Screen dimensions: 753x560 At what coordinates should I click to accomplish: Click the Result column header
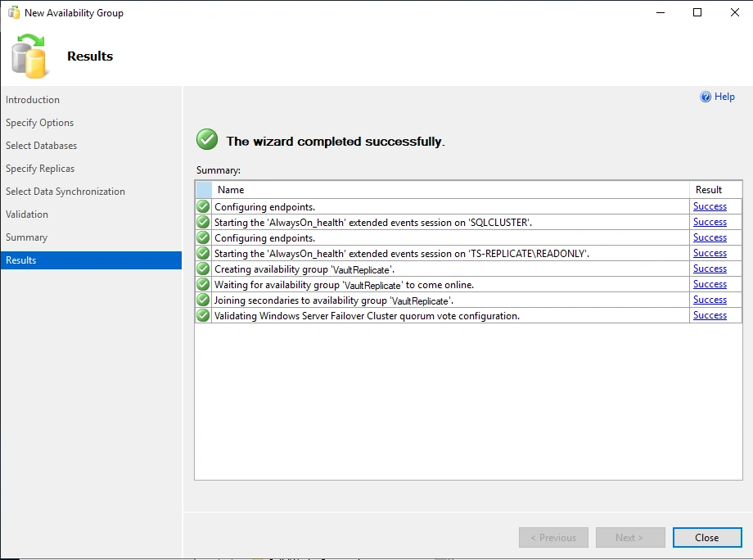point(709,190)
